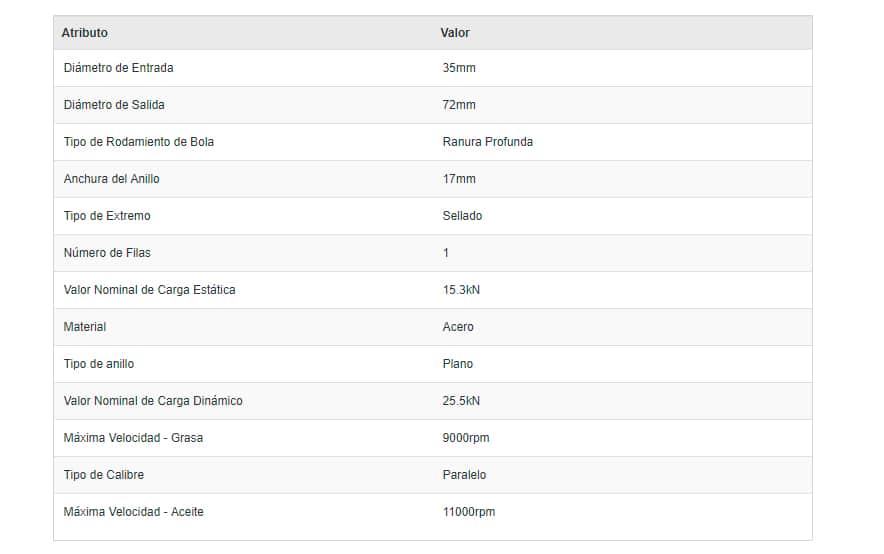The width and height of the screenshot is (884, 554).
Task: Select the Anchura del Anillo label
Action: tap(112, 179)
